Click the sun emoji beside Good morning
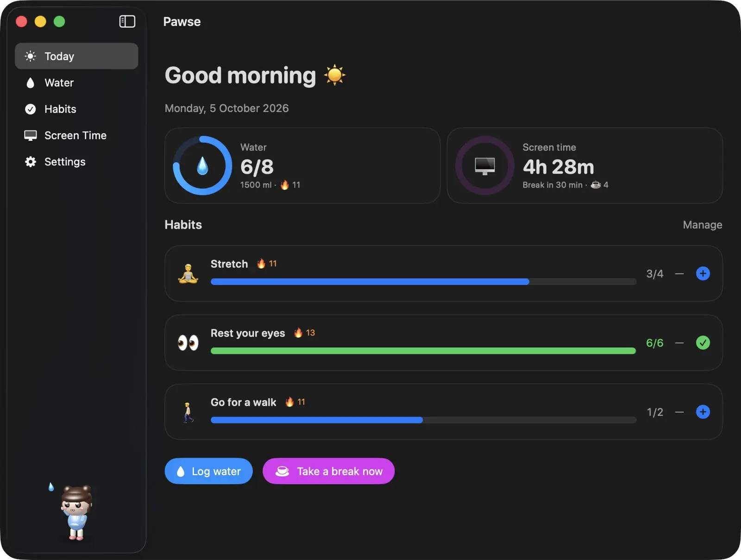The width and height of the screenshot is (741, 560). (334, 75)
